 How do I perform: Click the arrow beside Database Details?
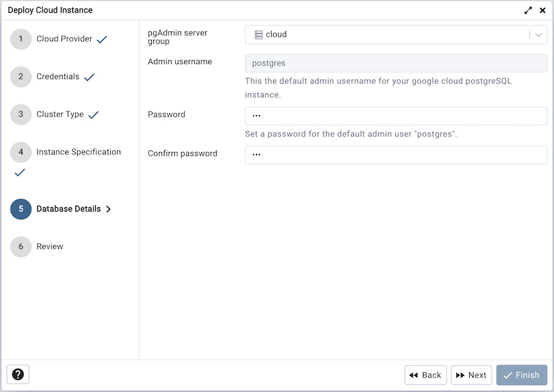(x=108, y=208)
